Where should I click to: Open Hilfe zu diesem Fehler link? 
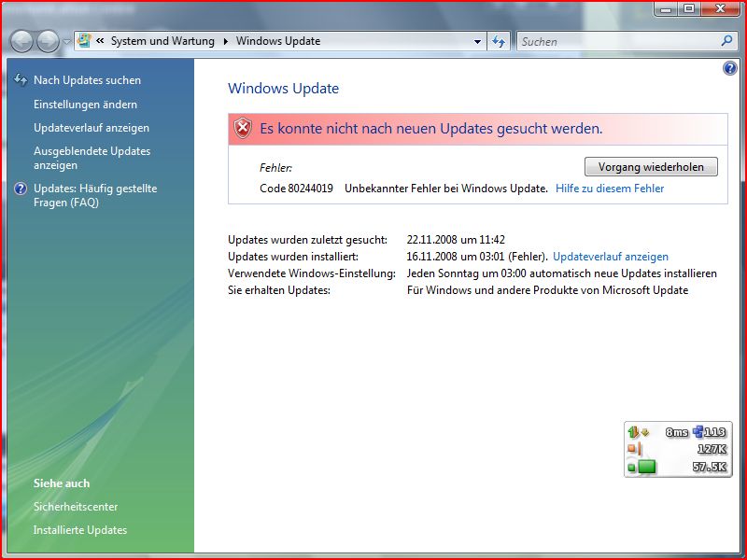pos(610,189)
